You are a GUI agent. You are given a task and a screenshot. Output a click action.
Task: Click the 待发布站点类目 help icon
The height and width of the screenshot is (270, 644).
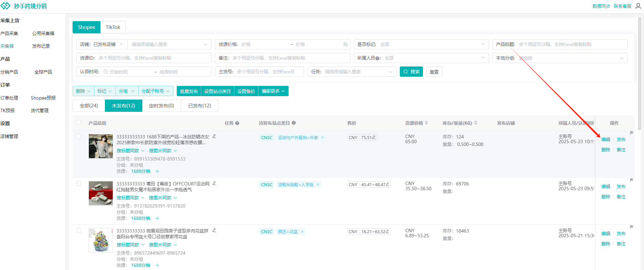tap(294, 123)
